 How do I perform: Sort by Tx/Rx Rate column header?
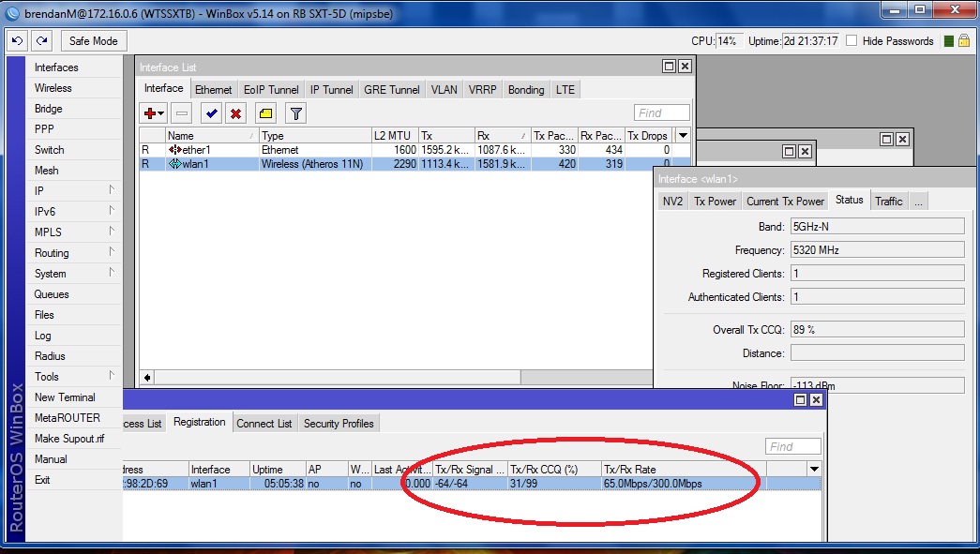click(x=683, y=469)
